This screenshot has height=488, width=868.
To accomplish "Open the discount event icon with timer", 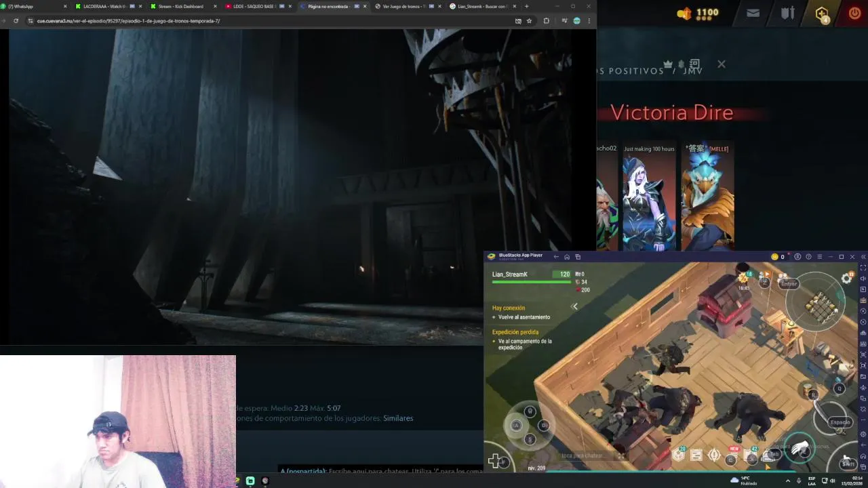I will coord(745,279).
